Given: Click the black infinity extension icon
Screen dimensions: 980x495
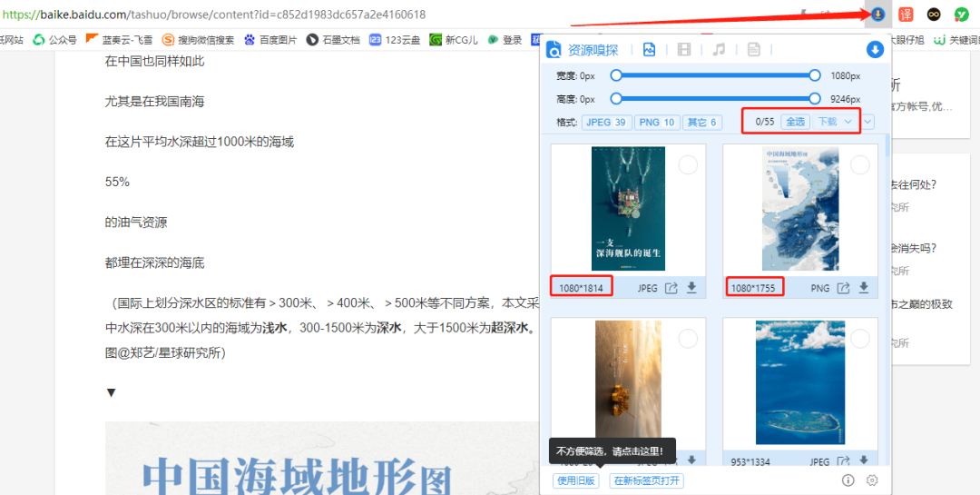Looking at the screenshot, I should pos(934,15).
